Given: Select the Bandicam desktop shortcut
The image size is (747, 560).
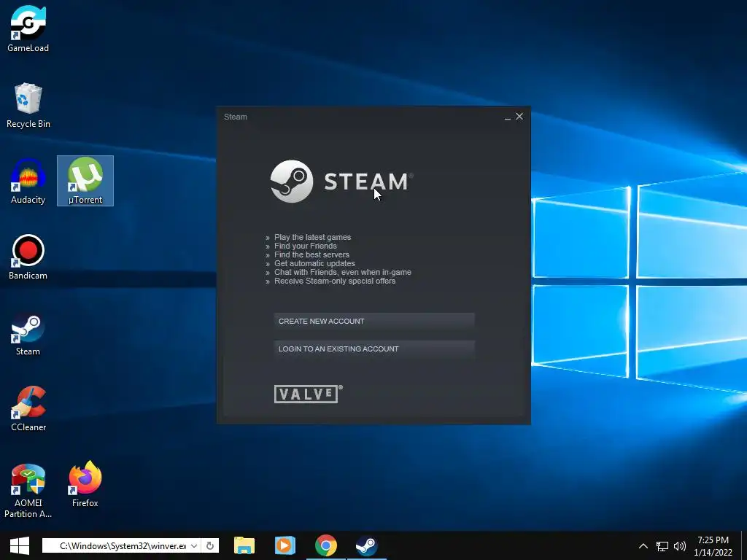Looking at the screenshot, I should [x=28, y=257].
